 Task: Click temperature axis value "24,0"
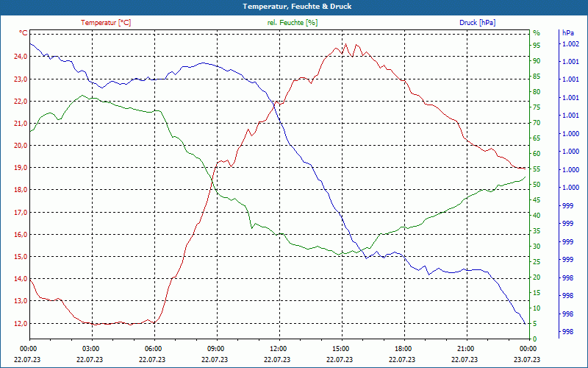click(21, 57)
